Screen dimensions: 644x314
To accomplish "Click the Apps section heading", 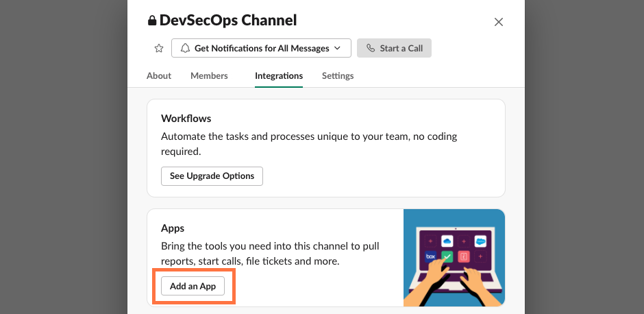I will pos(173,228).
